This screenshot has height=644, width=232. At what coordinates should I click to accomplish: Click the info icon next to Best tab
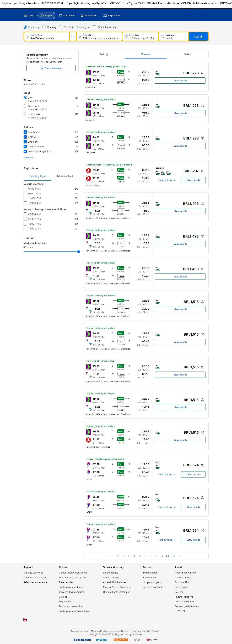pos(107,55)
